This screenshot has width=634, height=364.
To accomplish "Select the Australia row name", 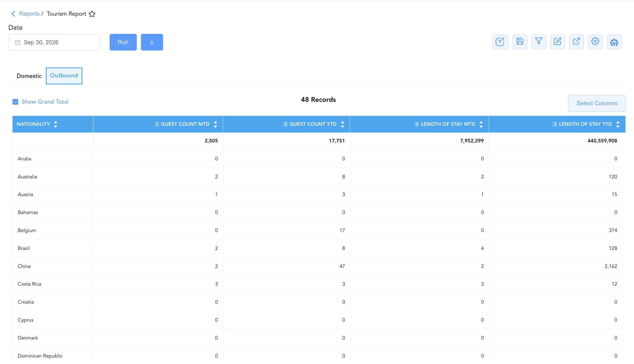I will pos(27,177).
